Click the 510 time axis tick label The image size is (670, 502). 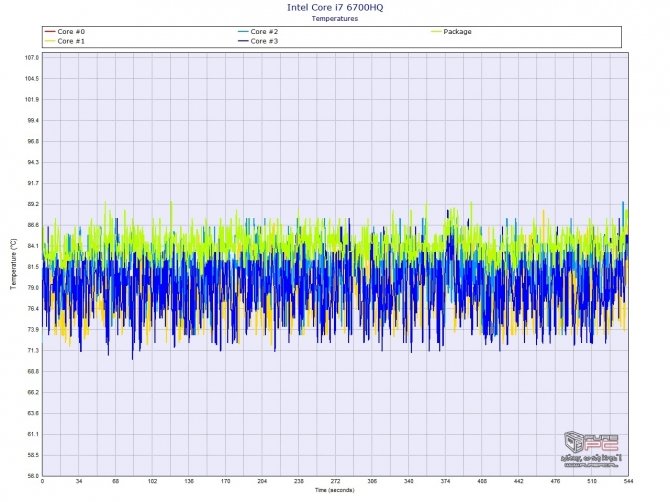tap(592, 481)
